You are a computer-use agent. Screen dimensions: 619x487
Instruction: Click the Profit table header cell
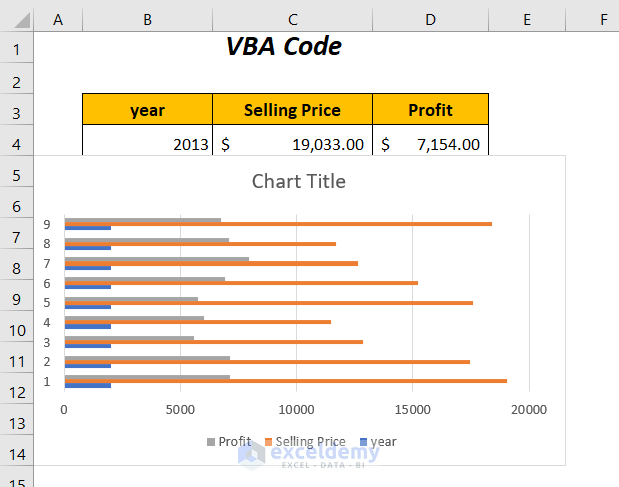tap(430, 110)
